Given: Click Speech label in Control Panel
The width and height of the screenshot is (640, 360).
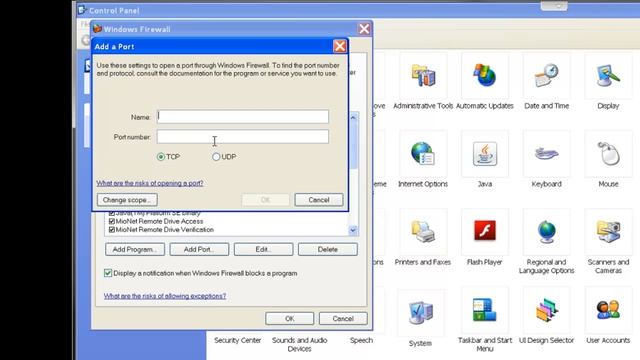Looking at the screenshot, I should coord(361,340).
